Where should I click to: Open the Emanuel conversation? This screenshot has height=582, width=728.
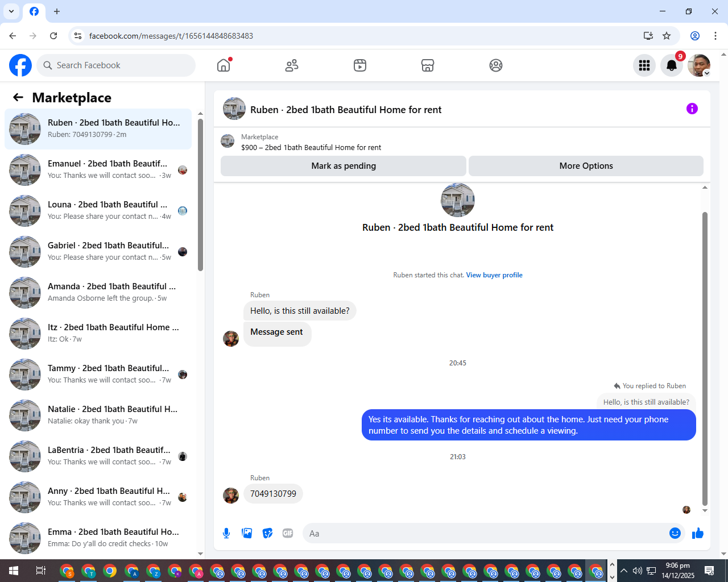point(98,170)
